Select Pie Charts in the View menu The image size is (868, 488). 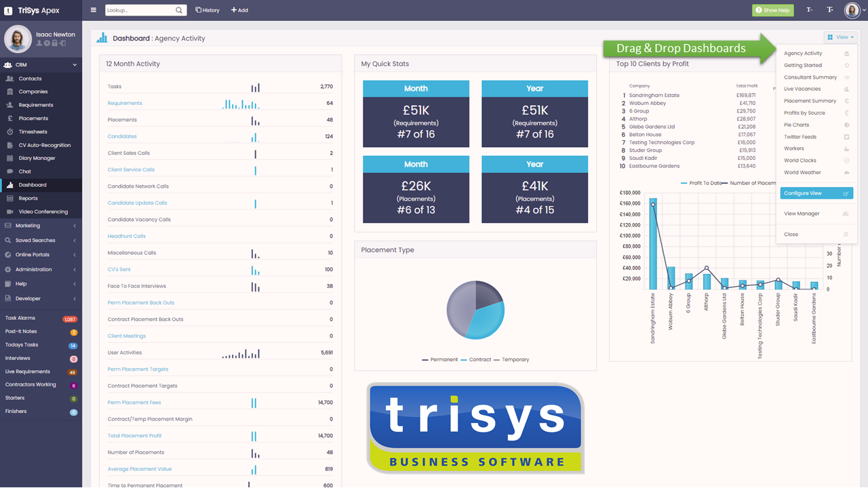point(816,125)
